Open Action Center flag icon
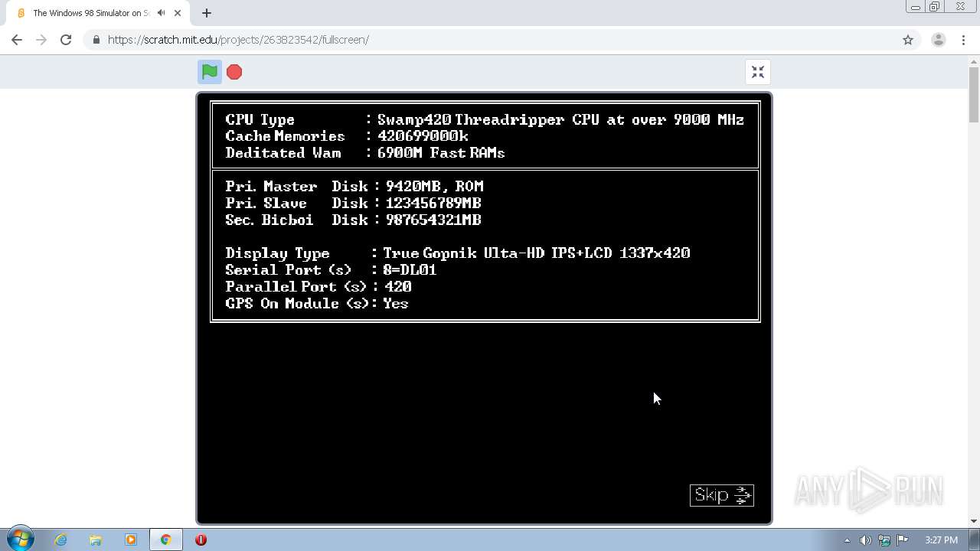 (903, 540)
